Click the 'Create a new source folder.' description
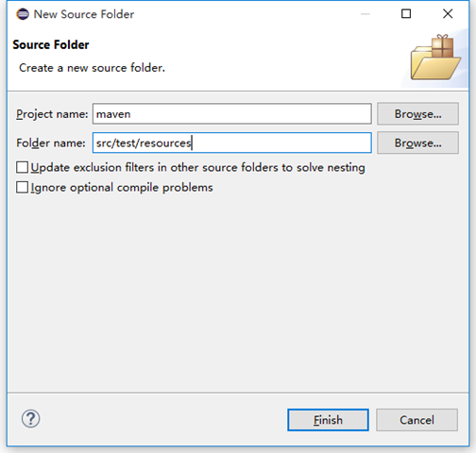Image resolution: width=476 pixels, height=453 pixels. click(92, 68)
